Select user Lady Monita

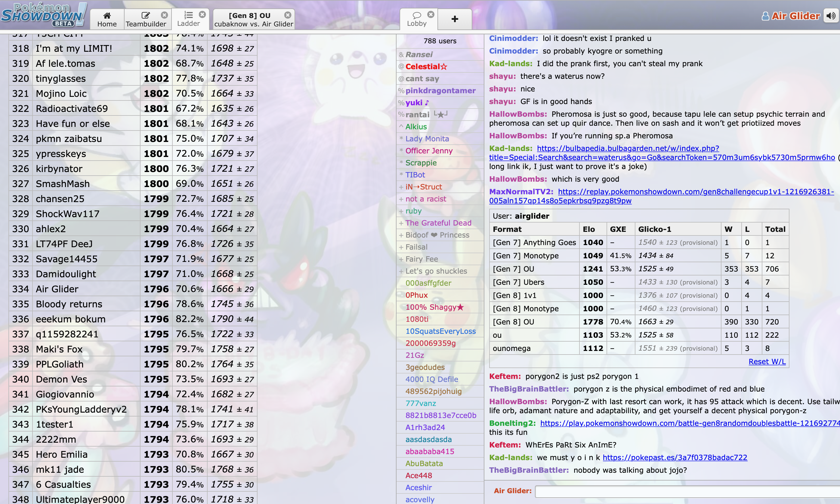(x=440, y=139)
